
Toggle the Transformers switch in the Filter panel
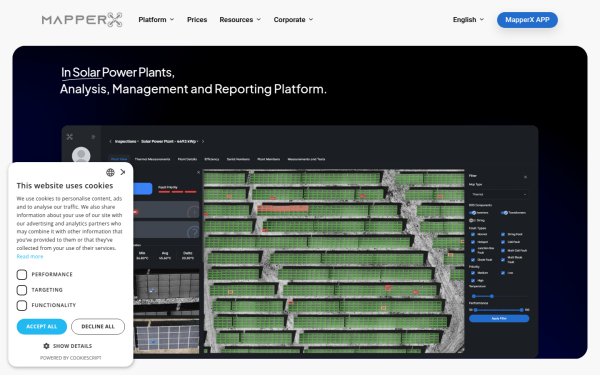(x=504, y=213)
